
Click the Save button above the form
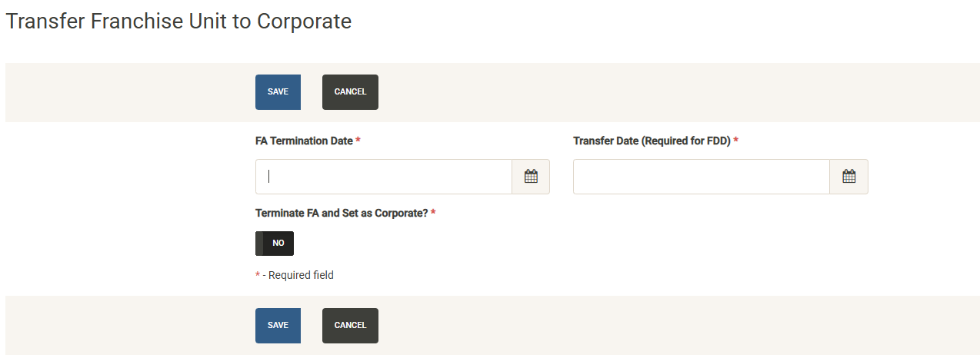[x=278, y=92]
